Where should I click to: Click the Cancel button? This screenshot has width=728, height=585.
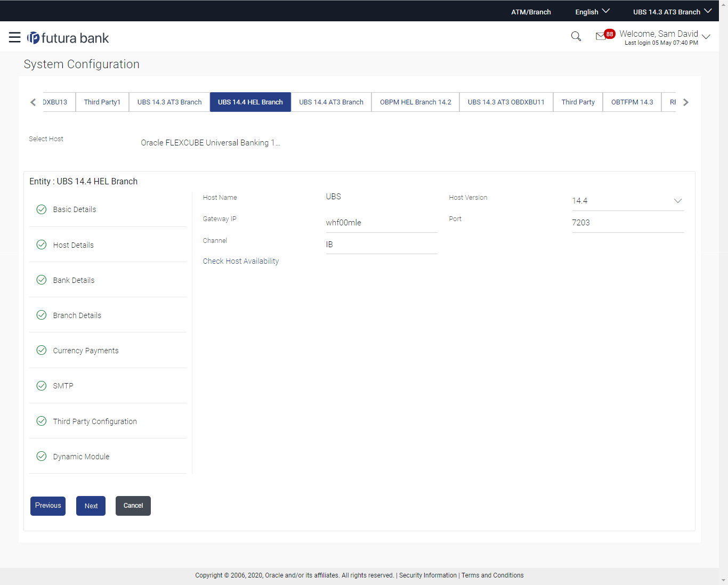coord(133,506)
